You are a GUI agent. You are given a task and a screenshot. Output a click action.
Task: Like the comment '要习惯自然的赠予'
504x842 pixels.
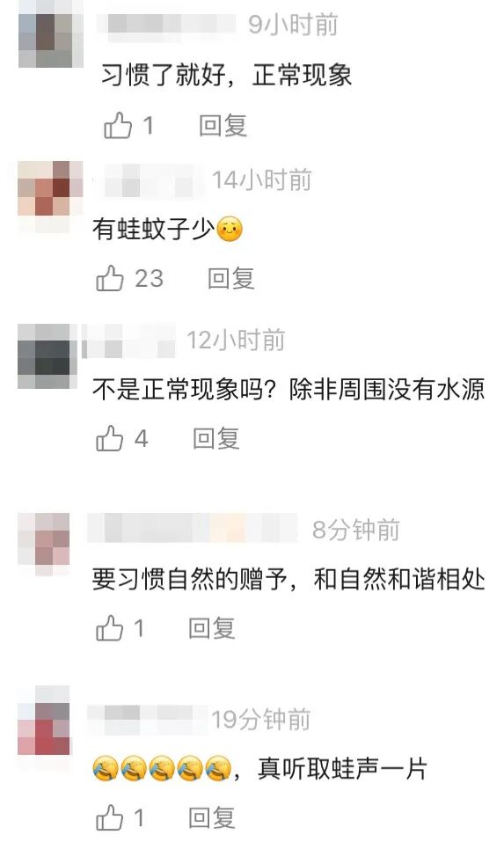point(109,627)
